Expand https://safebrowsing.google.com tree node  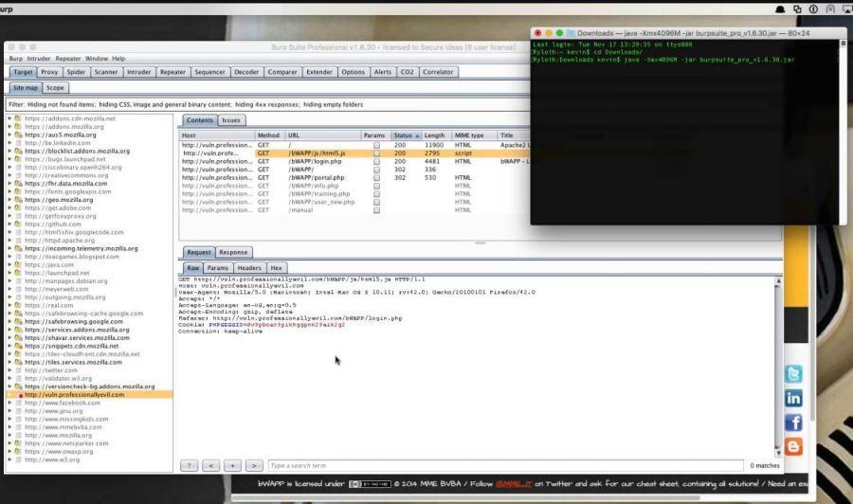pyautogui.click(x=9, y=322)
